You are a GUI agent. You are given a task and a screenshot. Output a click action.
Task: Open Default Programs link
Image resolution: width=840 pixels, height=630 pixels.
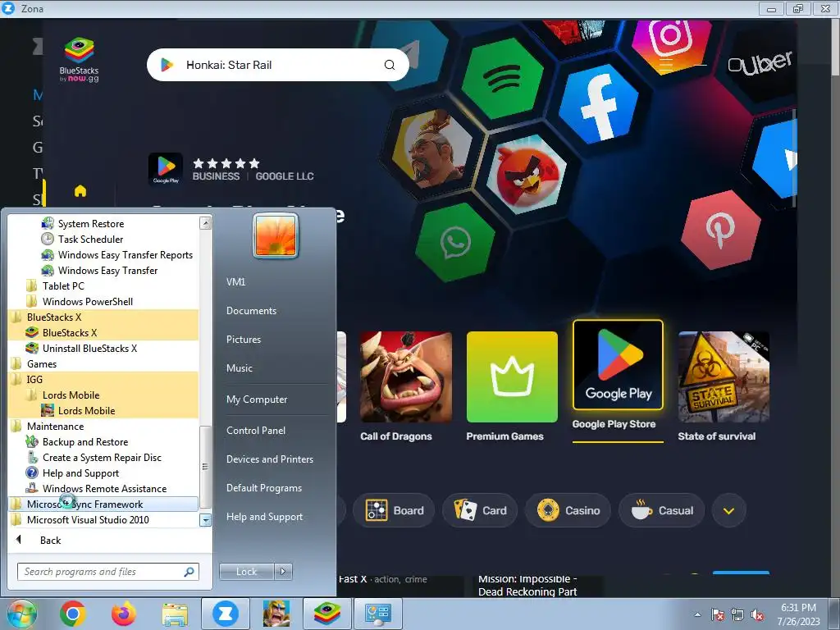(263, 488)
